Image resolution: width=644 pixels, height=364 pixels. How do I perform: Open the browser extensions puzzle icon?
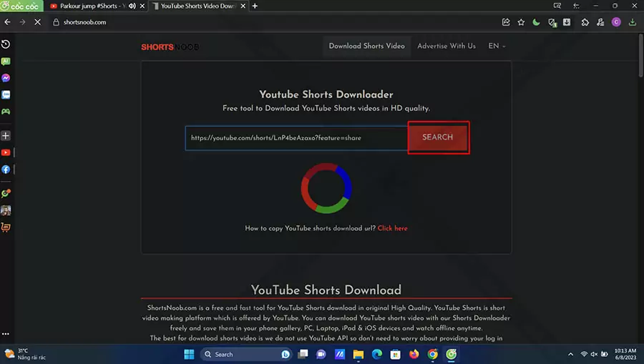[x=585, y=22]
